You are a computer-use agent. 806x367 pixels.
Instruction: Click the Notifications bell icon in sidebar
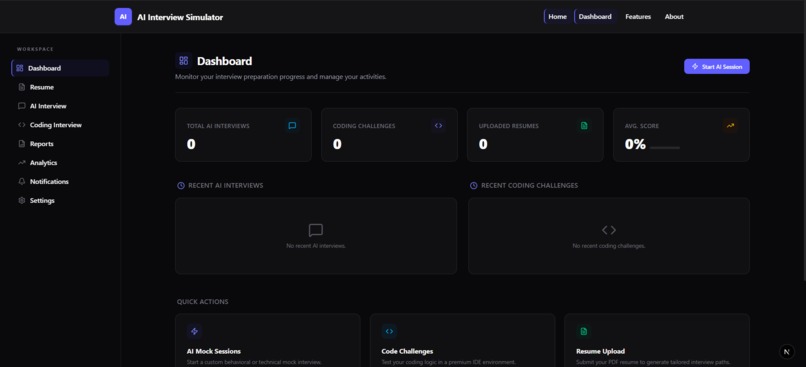pos(22,181)
